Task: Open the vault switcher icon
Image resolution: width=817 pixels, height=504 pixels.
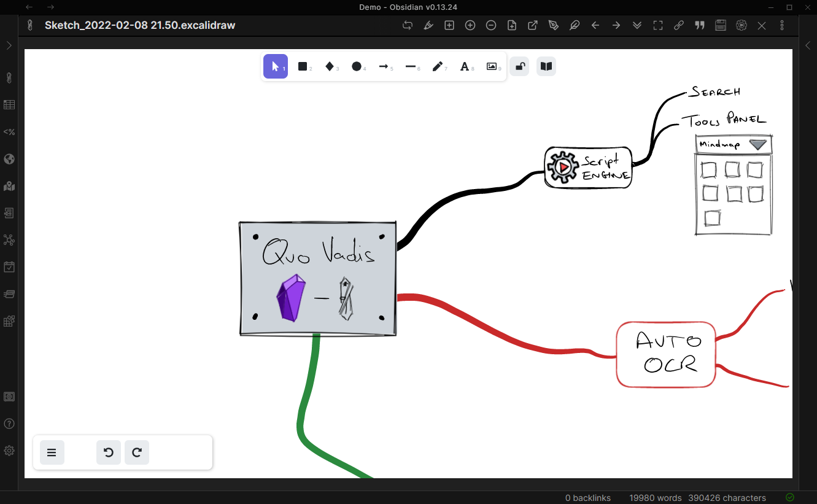Action: pyautogui.click(x=9, y=397)
